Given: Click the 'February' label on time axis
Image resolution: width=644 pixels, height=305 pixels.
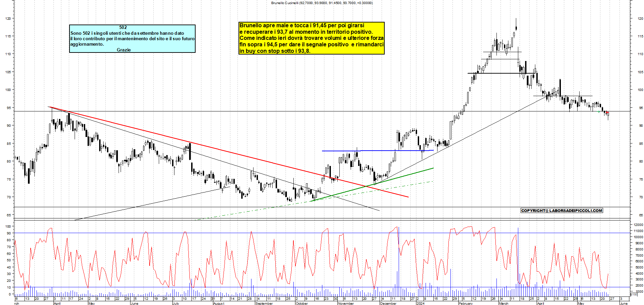Looking at the screenshot, I should coord(466,303).
